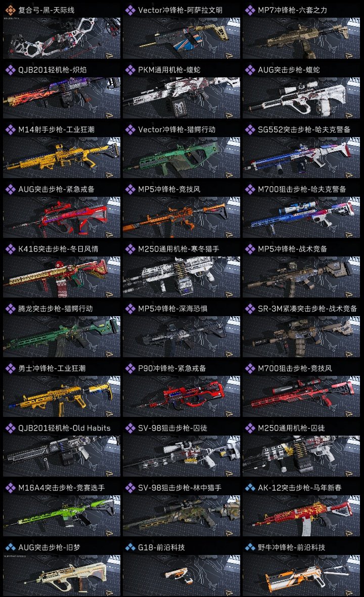Choose the yellow M14射手步枪-工业狂潮 skin
Screen dimensions: 364x597
tap(62, 158)
